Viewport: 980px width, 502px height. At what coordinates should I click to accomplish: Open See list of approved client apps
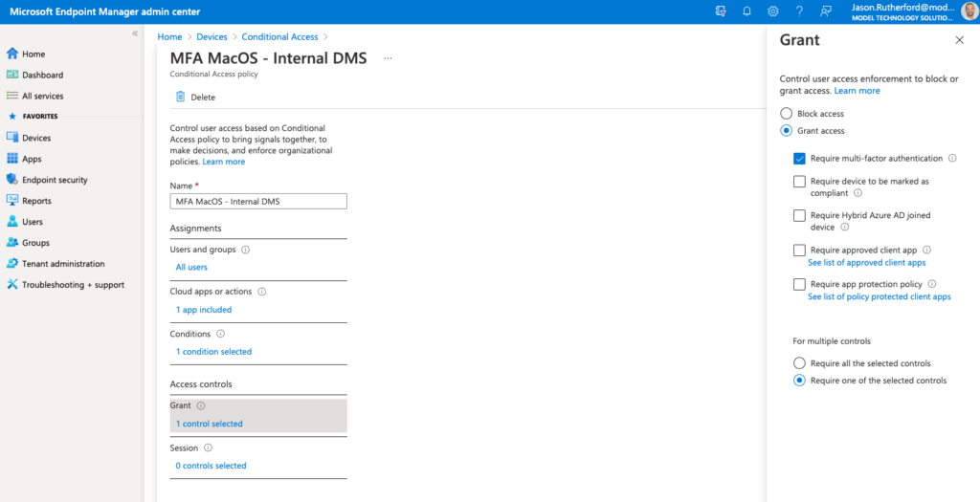point(867,262)
